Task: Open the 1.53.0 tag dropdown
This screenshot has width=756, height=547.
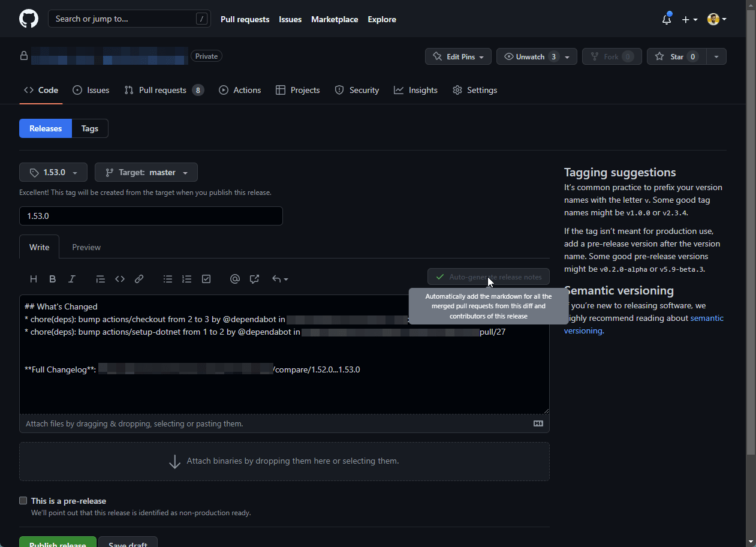Action: pos(53,172)
